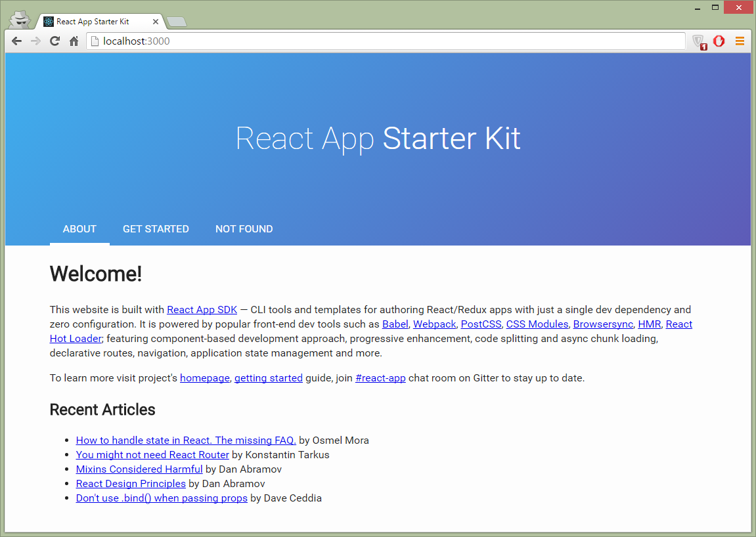Image resolution: width=756 pixels, height=537 pixels.
Task: Reload the page with the refresh icon
Action: 55,41
